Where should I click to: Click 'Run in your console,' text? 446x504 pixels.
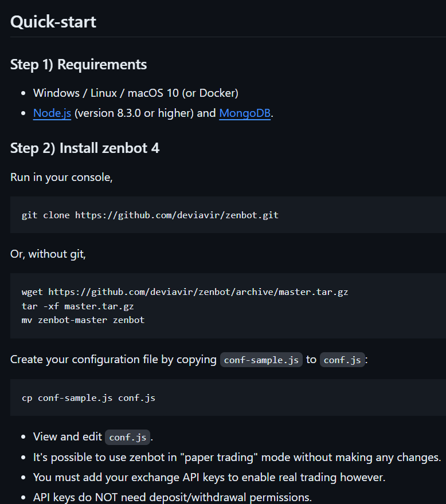[61, 178]
